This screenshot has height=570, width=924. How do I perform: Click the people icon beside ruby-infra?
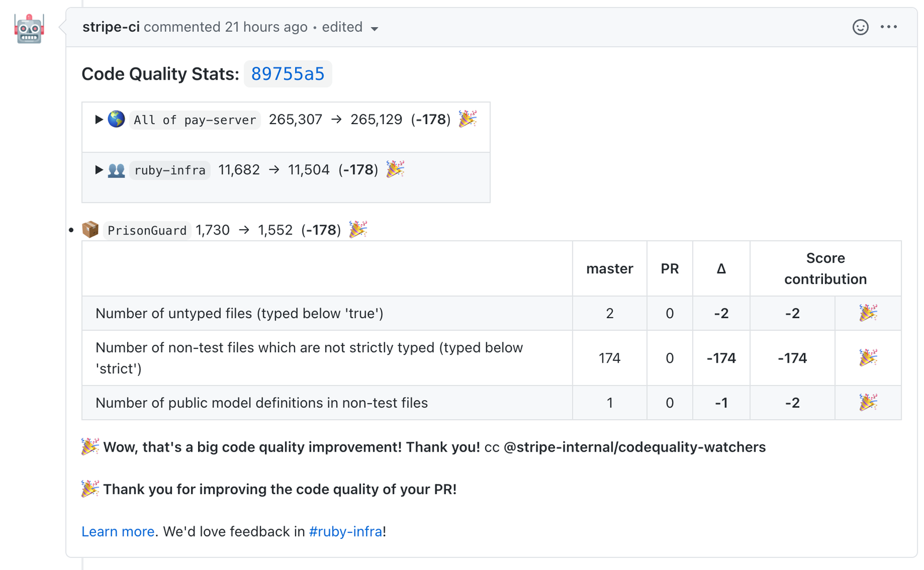[x=115, y=170]
